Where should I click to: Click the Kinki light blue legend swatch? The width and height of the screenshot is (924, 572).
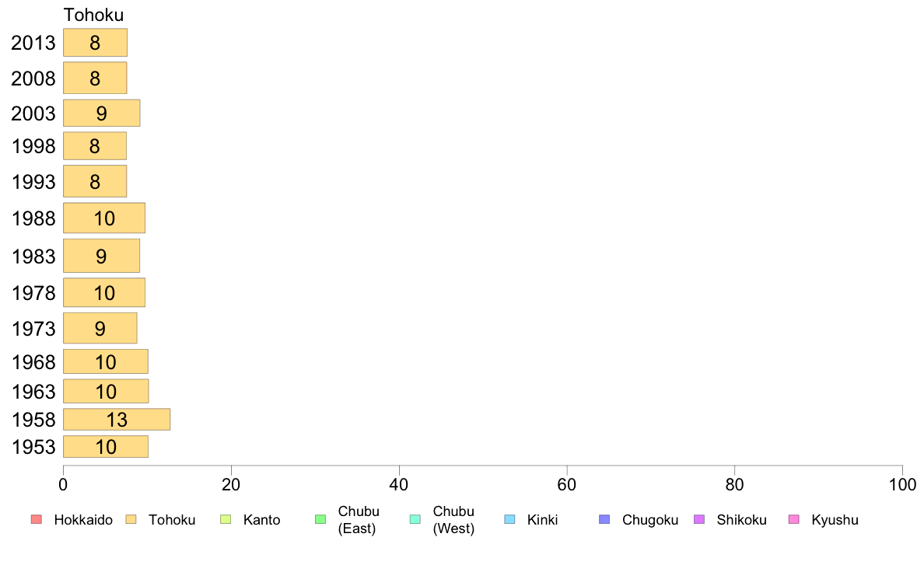(x=509, y=520)
